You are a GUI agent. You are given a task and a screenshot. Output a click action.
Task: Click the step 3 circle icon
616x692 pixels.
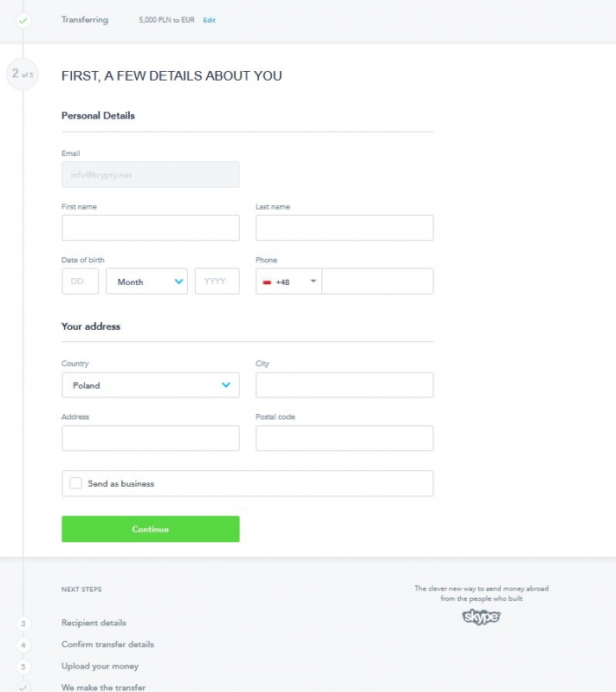23,624
